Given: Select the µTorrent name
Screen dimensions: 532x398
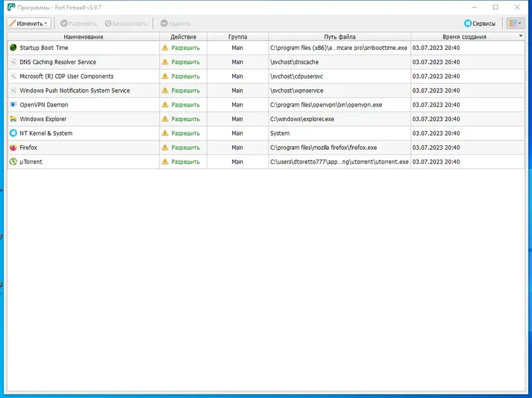Looking at the screenshot, I should [31, 162].
